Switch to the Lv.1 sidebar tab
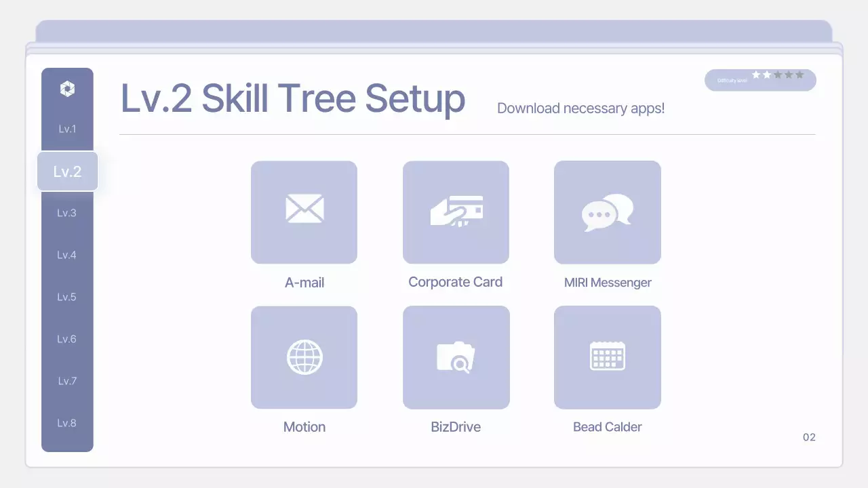Image resolution: width=868 pixels, height=488 pixels. pos(67,128)
